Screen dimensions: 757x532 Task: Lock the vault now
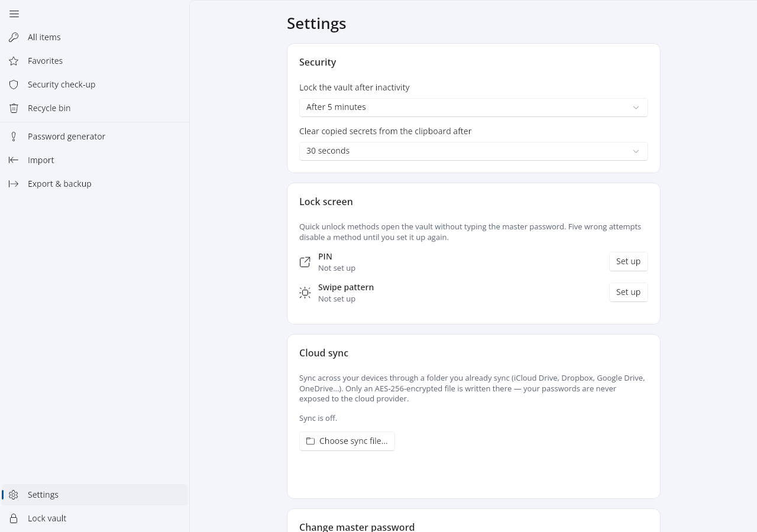pyautogui.click(x=95, y=518)
